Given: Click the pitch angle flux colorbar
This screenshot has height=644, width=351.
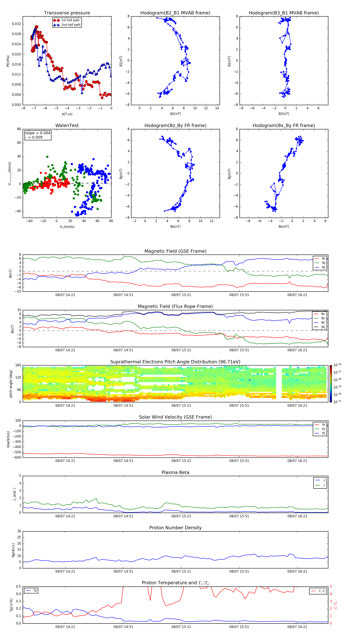Looking at the screenshot, I should click(331, 383).
